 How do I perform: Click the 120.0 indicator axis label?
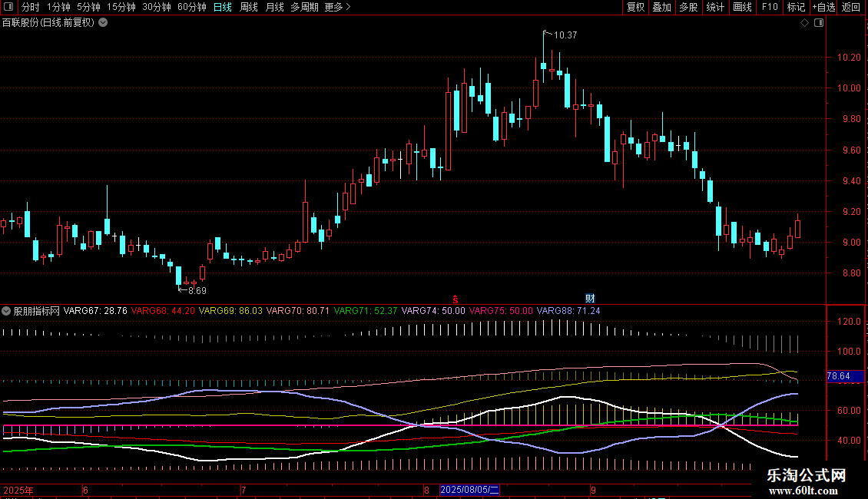click(849, 322)
